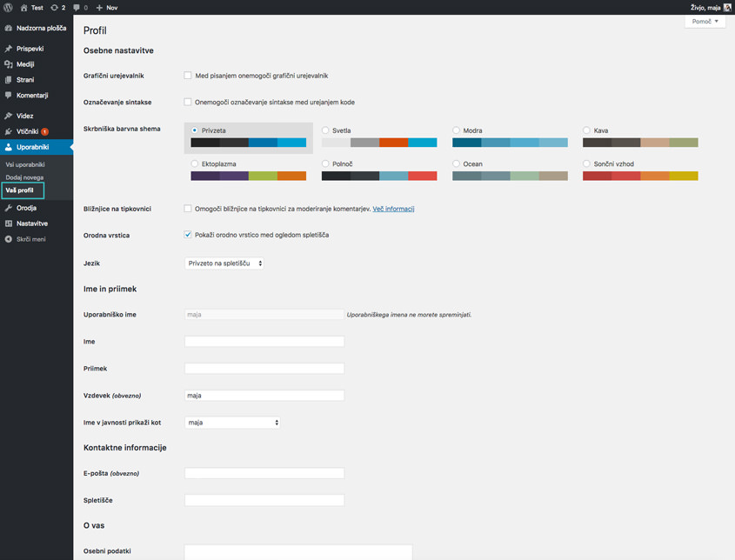Click the Skrči meni collapse arrow icon
The width and height of the screenshot is (735, 560).
[8, 239]
